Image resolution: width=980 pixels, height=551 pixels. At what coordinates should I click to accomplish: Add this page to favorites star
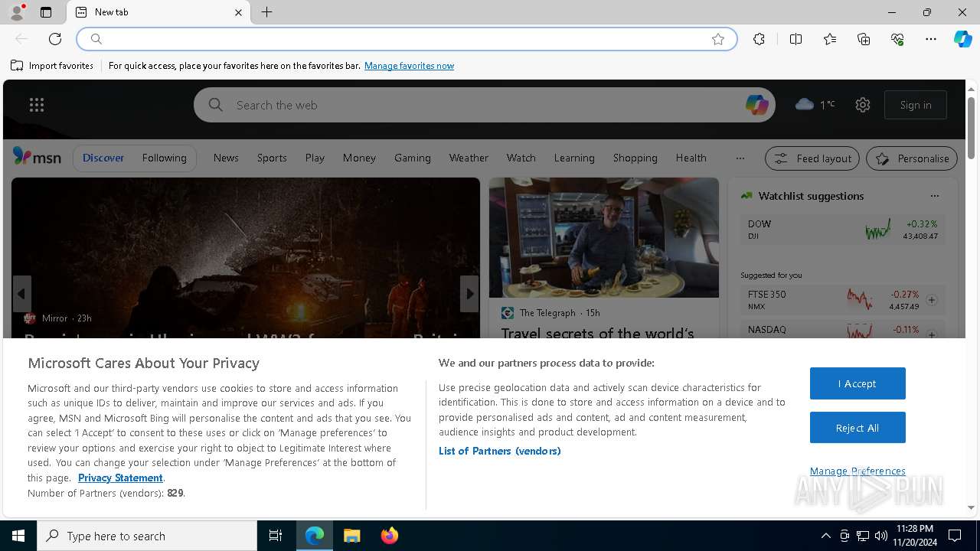click(718, 39)
